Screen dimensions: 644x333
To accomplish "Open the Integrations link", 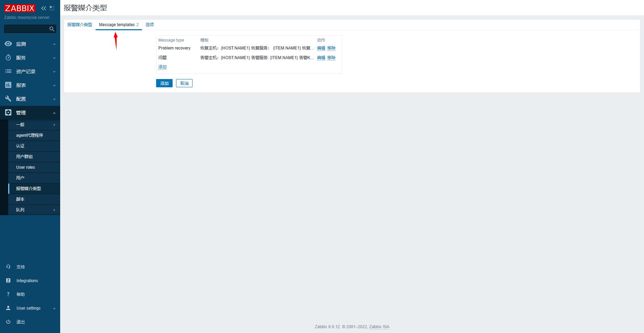I will (x=30, y=280).
